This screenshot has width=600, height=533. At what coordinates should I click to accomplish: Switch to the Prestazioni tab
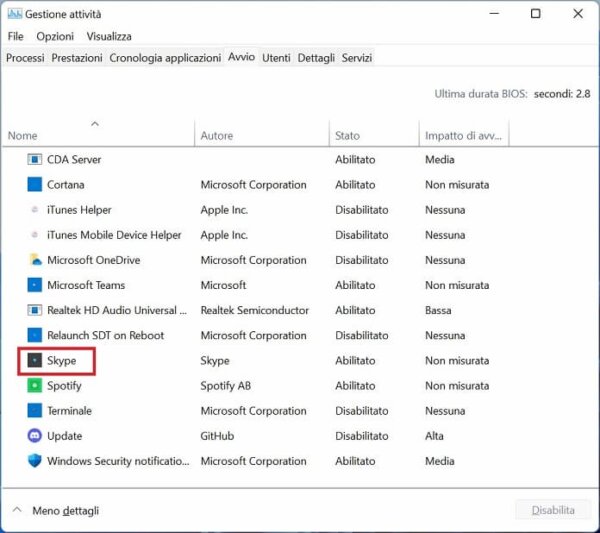coord(77,58)
